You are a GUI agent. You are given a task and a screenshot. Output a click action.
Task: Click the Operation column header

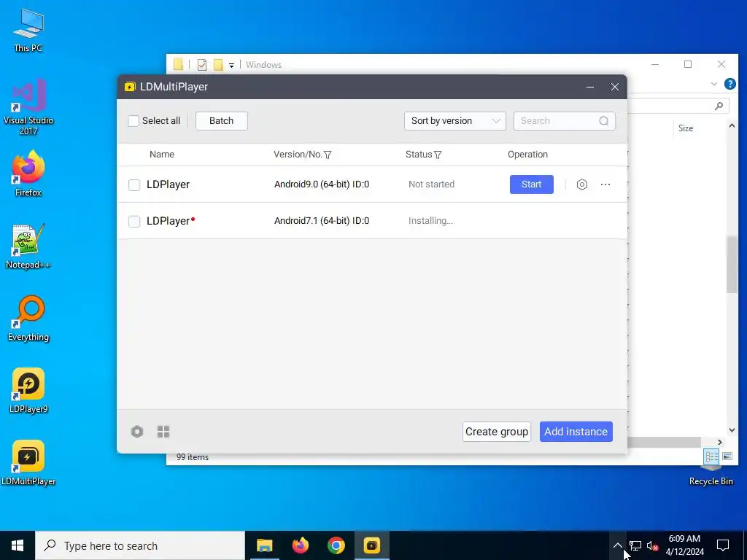pyautogui.click(x=528, y=155)
